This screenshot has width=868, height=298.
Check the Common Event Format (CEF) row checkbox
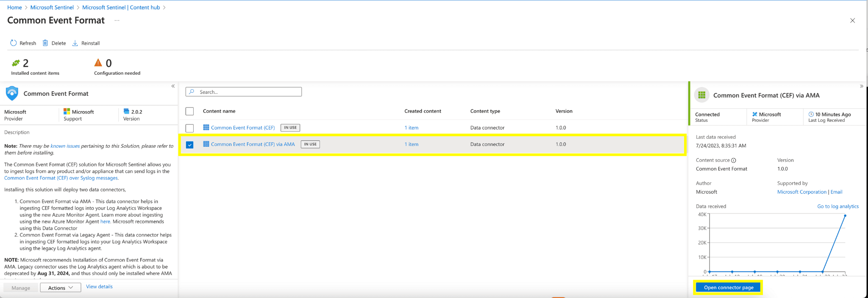pyautogui.click(x=190, y=128)
